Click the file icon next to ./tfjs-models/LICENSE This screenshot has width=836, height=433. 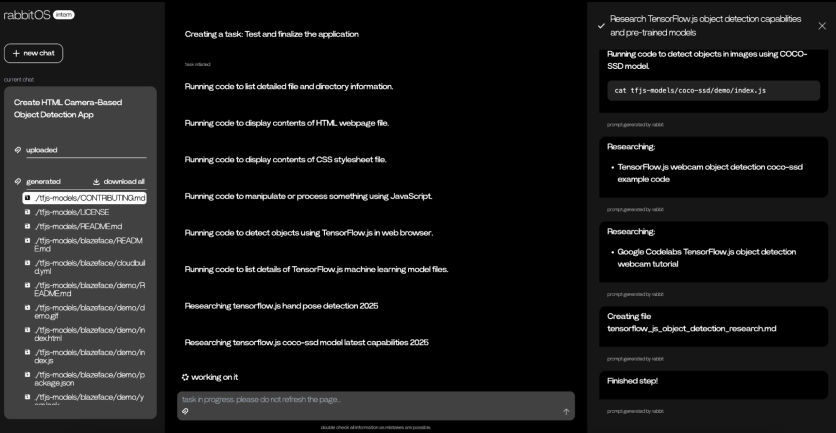(x=27, y=212)
